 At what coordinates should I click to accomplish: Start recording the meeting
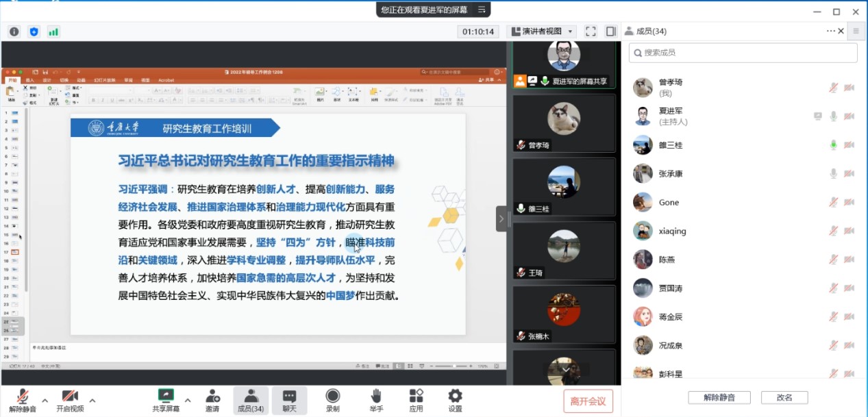[x=333, y=400]
